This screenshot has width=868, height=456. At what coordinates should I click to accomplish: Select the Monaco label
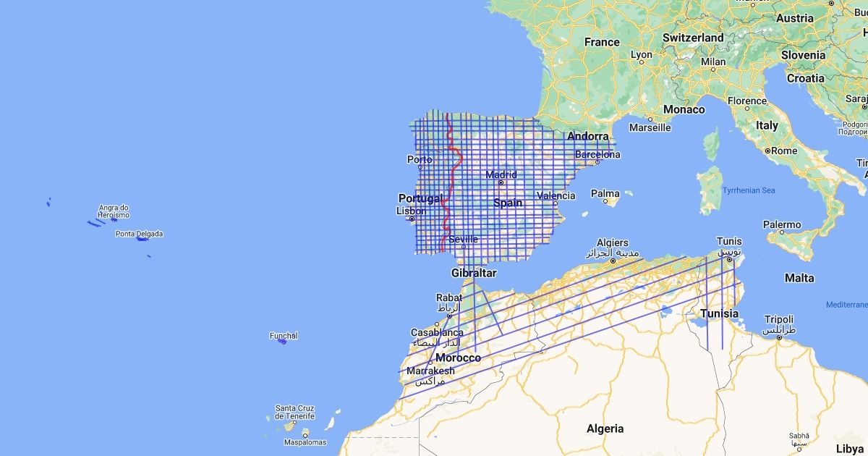pos(684,109)
